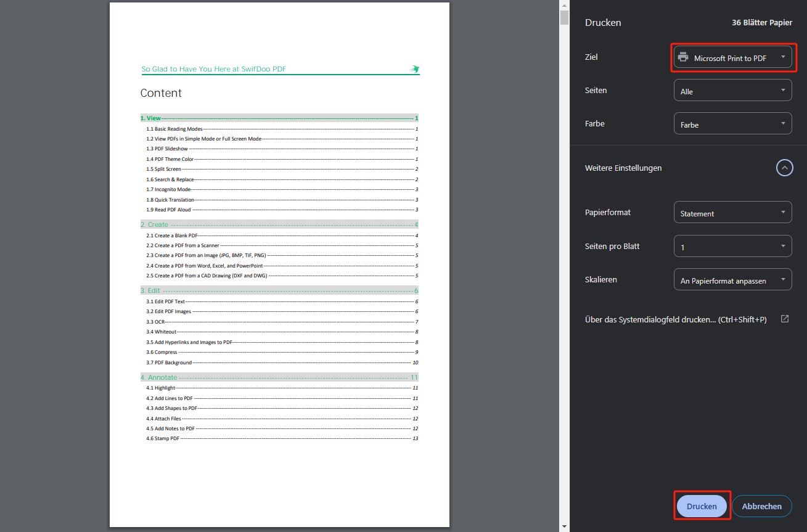Click the Abbrechen cancel button

761,506
